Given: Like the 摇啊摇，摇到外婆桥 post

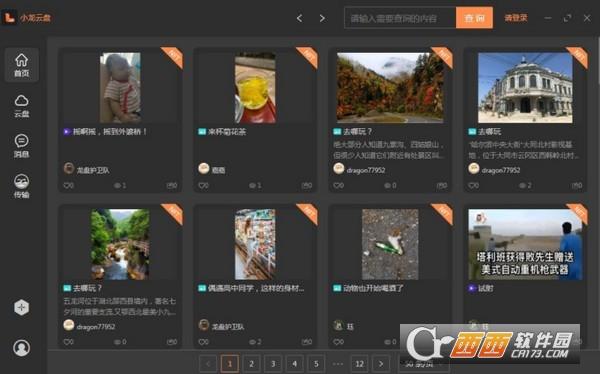Looking at the screenshot, I should click(x=68, y=185).
